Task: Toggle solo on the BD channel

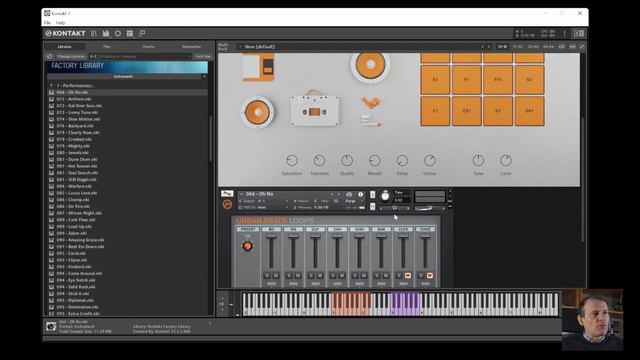Action: coord(267,276)
